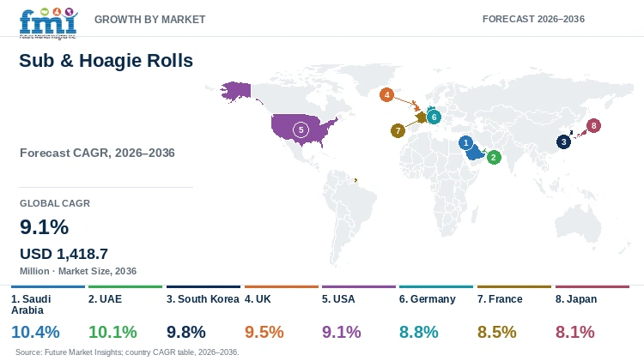The height and width of the screenshot is (361, 644).
Task: Click the 9.5% value for UK
Action: pos(264,332)
